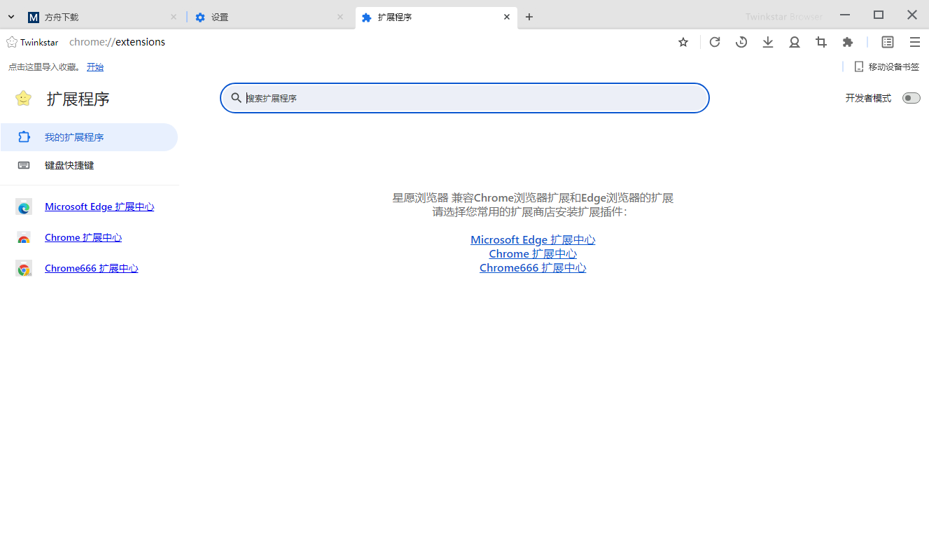Click the 搜索扩展程序 search field
This screenshot has height=560, width=929.
point(464,98)
